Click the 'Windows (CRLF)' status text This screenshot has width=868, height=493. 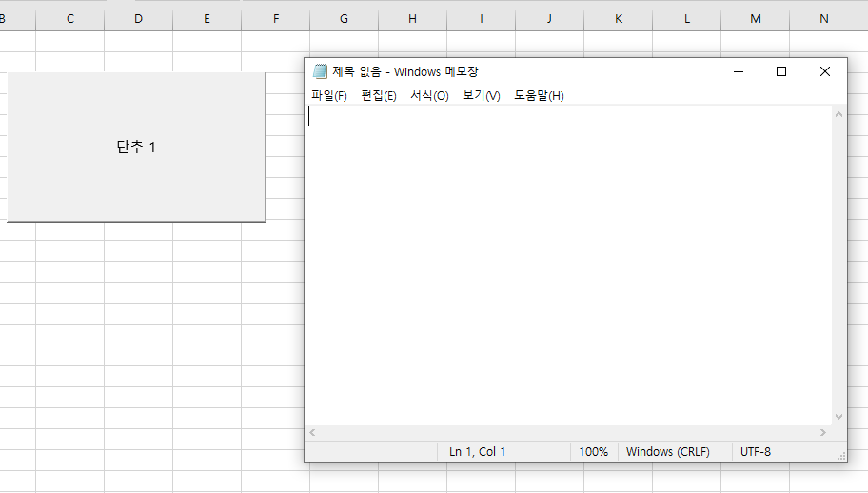[x=667, y=451]
